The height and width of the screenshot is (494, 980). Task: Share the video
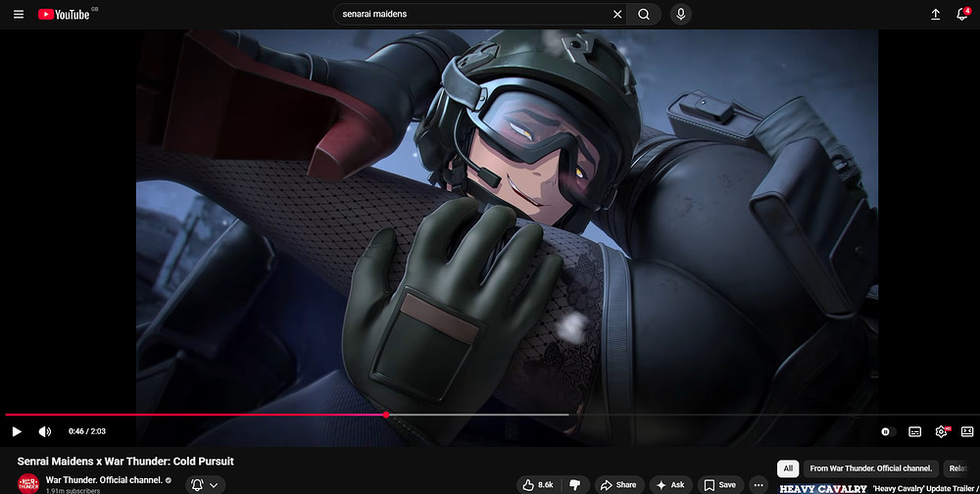click(618, 484)
